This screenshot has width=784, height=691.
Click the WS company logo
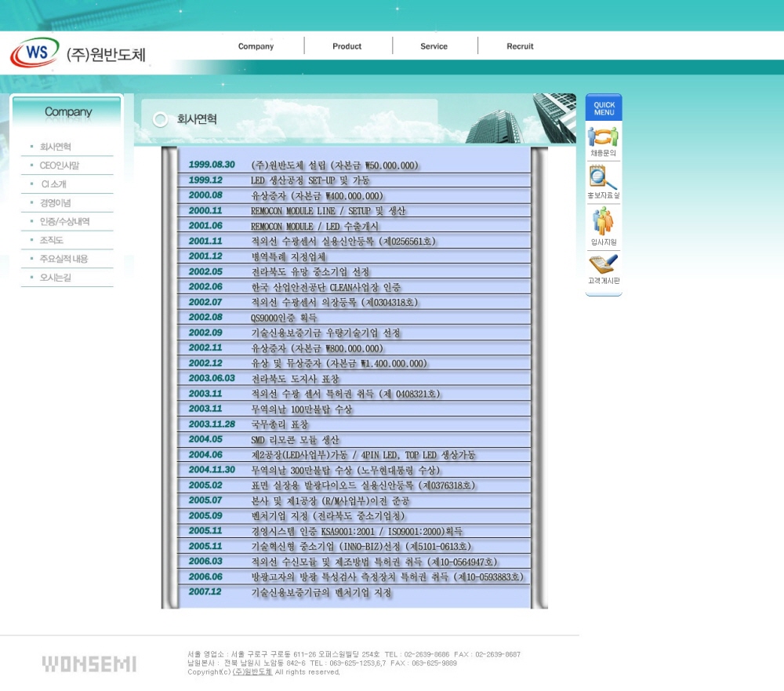tap(34, 53)
